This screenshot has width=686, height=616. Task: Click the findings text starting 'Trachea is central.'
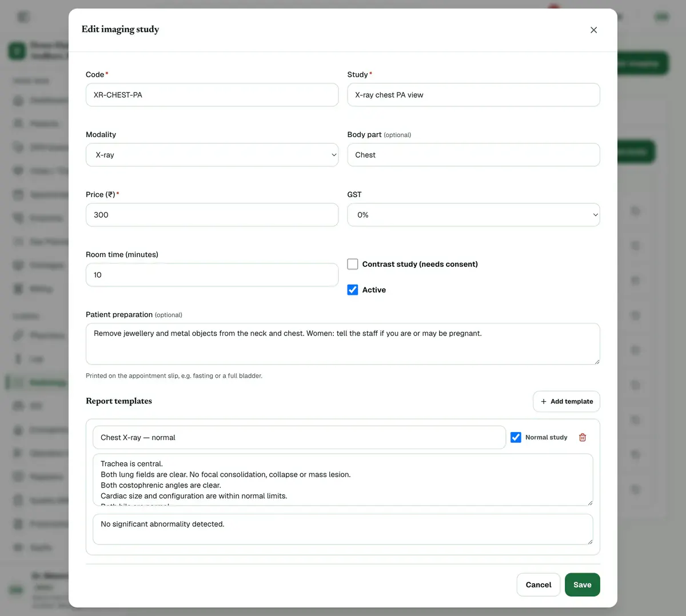(343, 480)
